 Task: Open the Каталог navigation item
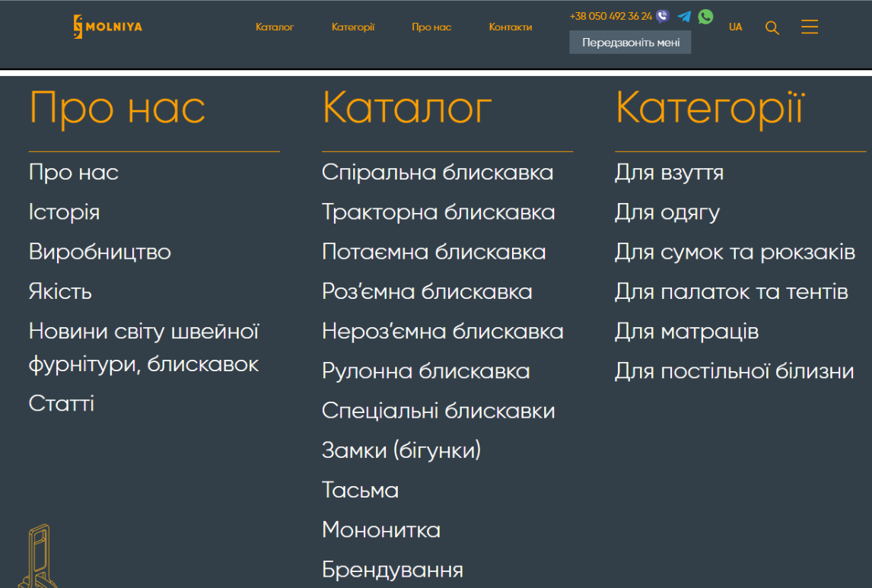[x=275, y=27]
